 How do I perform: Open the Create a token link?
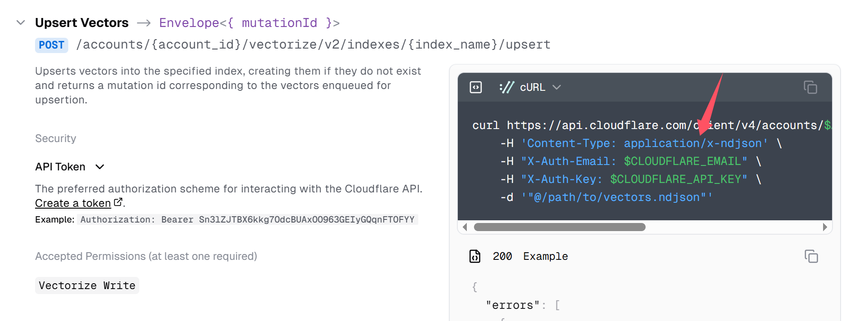tap(73, 203)
